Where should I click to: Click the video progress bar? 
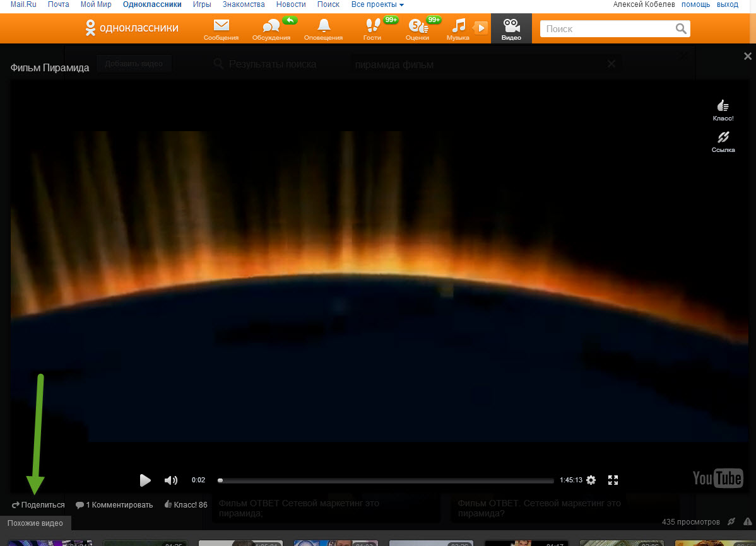point(386,480)
